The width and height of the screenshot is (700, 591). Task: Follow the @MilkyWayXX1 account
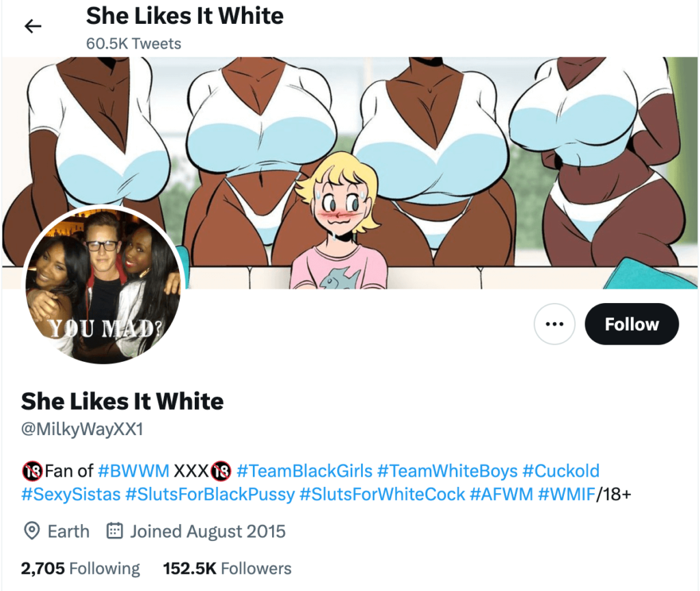coord(632,324)
